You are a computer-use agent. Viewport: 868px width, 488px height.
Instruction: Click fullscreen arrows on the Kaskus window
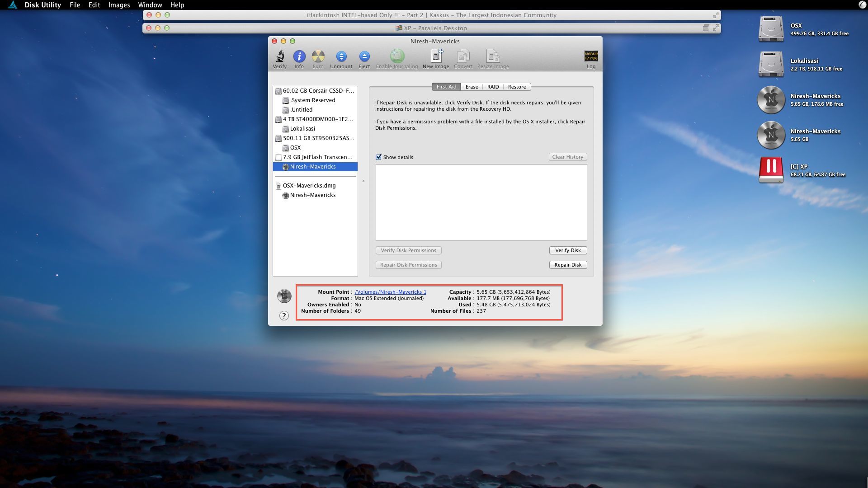[716, 15]
